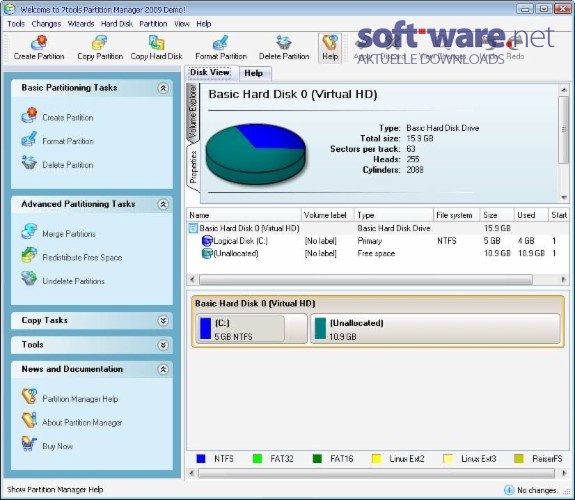
Task: Sort by the Size column header
Action: tap(497, 215)
